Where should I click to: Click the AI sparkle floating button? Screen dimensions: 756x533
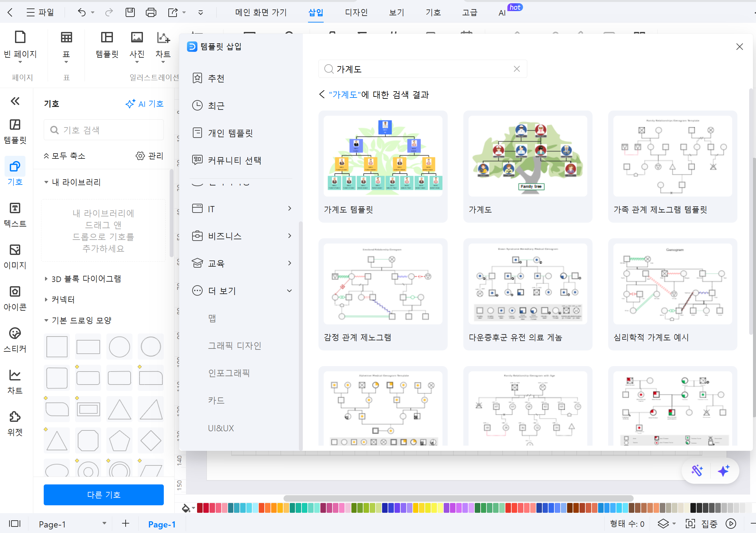(x=724, y=471)
